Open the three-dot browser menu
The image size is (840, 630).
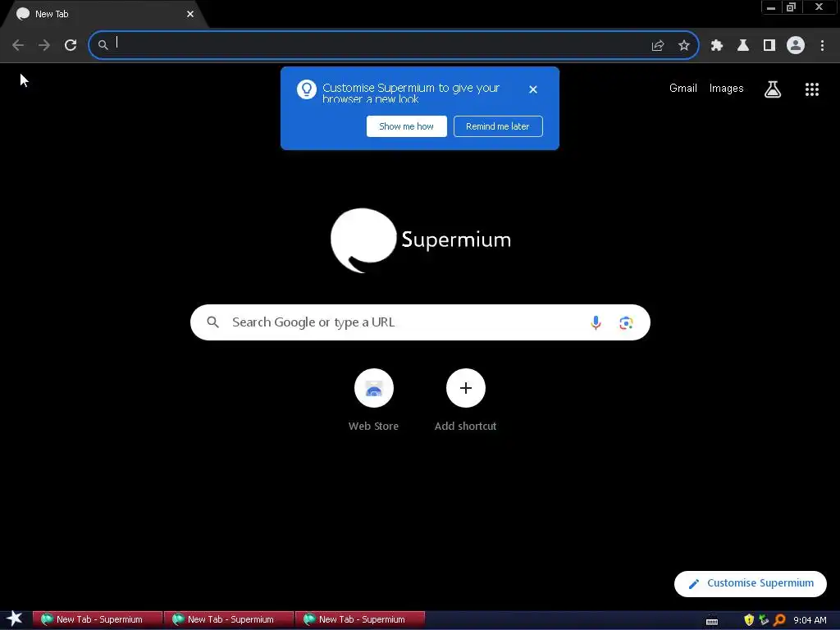point(822,46)
